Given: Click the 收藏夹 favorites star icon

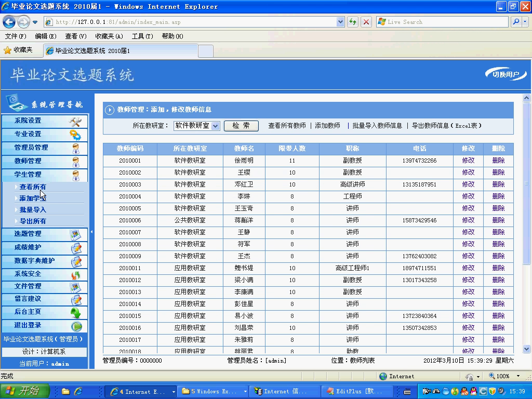Looking at the screenshot, I should click(x=7, y=50).
